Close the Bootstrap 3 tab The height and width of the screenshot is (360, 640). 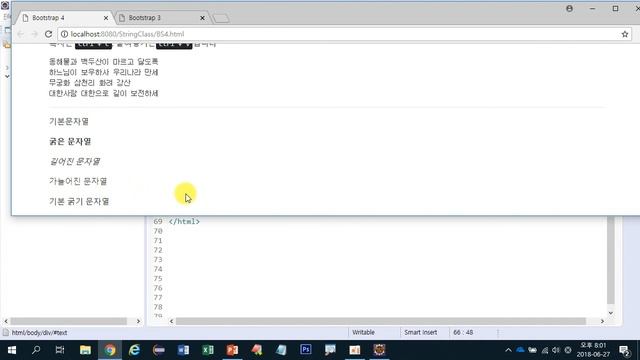[202, 18]
